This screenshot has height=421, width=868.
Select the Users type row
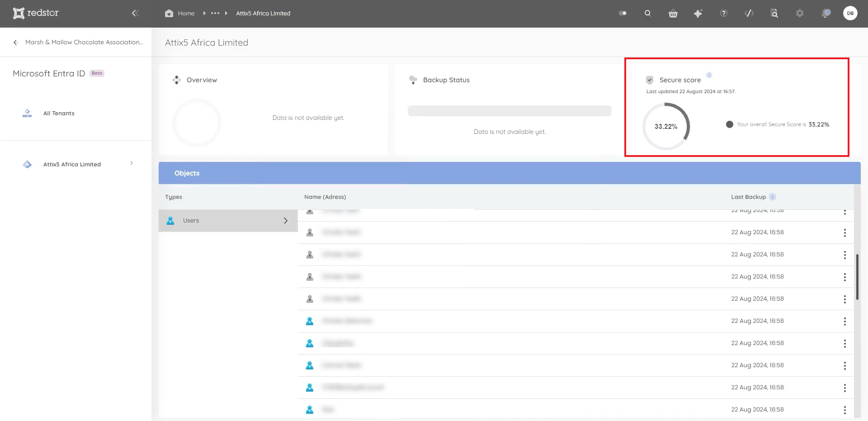[x=228, y=221]
